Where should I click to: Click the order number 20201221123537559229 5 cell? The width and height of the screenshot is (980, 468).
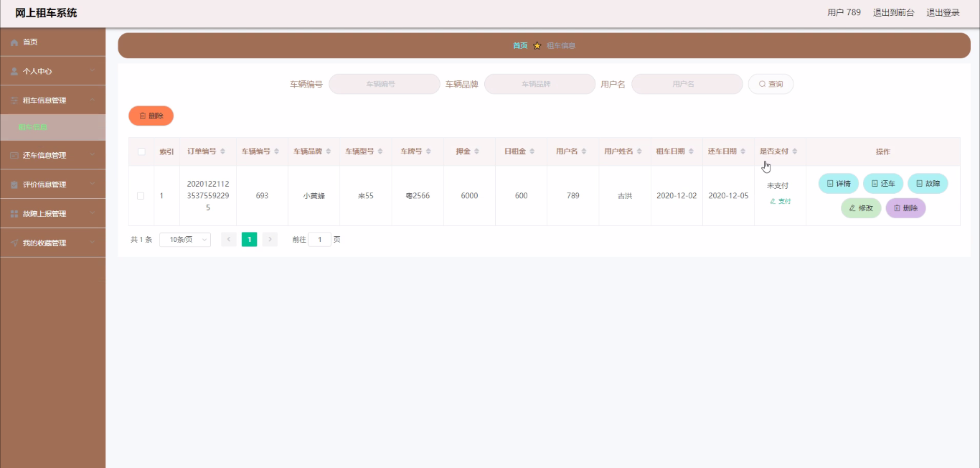[x=208, y=196]
